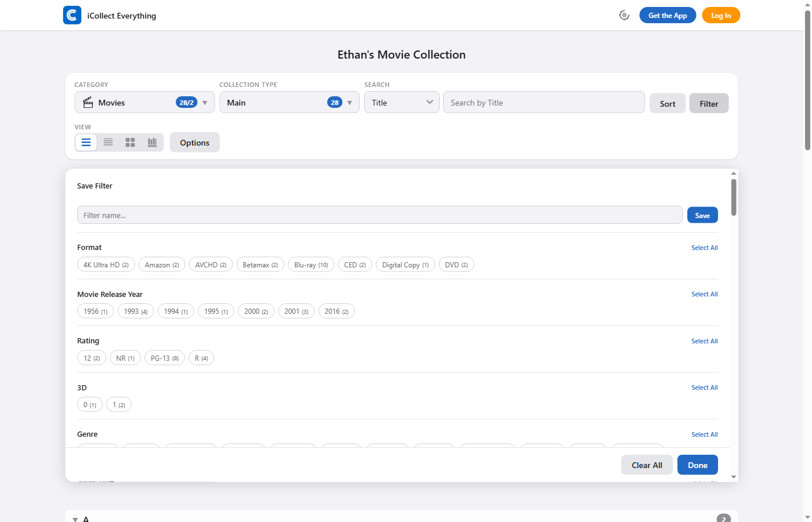Toggle the 1993 release year chip
This screenshot has height=522, width=812.
tap(135, 311)
